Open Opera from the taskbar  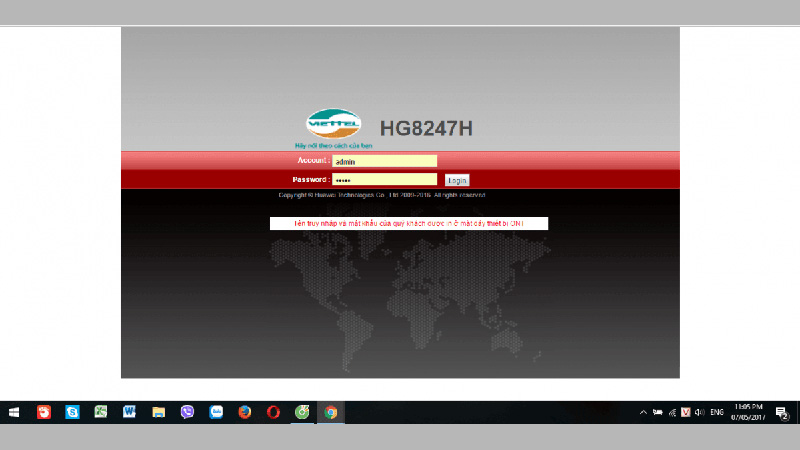273,412
